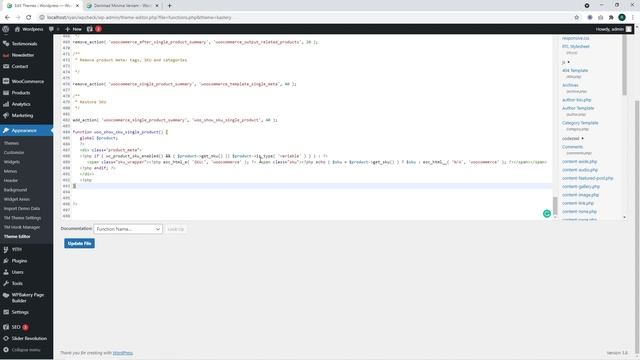Click the Collapse menu arrow icon

(x=6, y=350)
